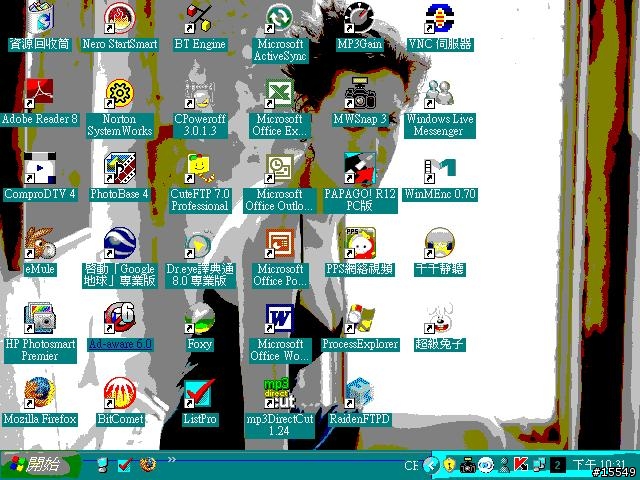640x480 pixels.
Task: Launch the Nero StartSmart shortcut
Action: click(119, 18)
